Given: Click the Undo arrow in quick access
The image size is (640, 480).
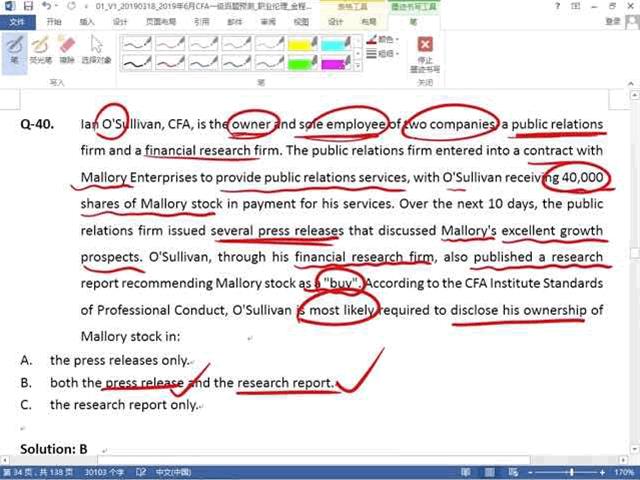Looking at the screenshot, I should pyautogui.click(x=46, y=6).
